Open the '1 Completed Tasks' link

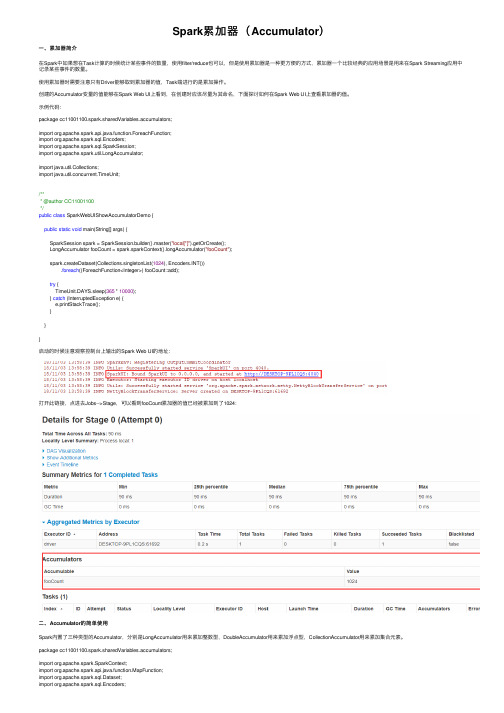coord(131,474)
